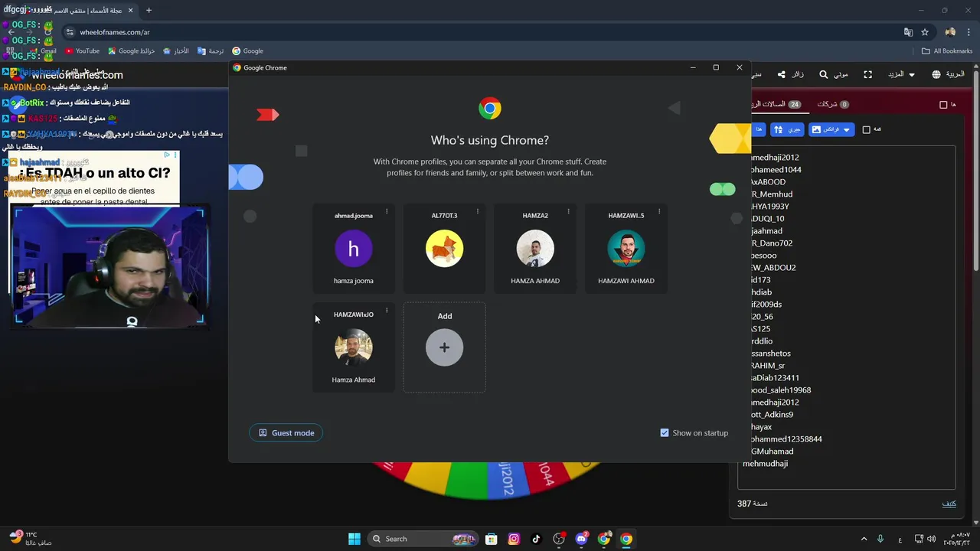Open the All Bookmarks folder
Image resolution: width=980 pixels, height=551 pixels.
pos(947,51)
